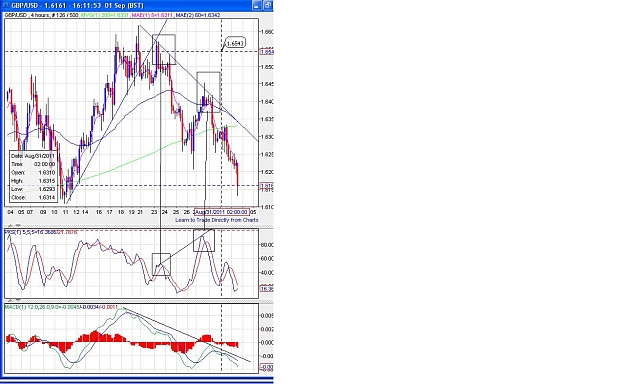Click the 1.610 label on price axis
The image size is (625, 384).
click(267, 207)
